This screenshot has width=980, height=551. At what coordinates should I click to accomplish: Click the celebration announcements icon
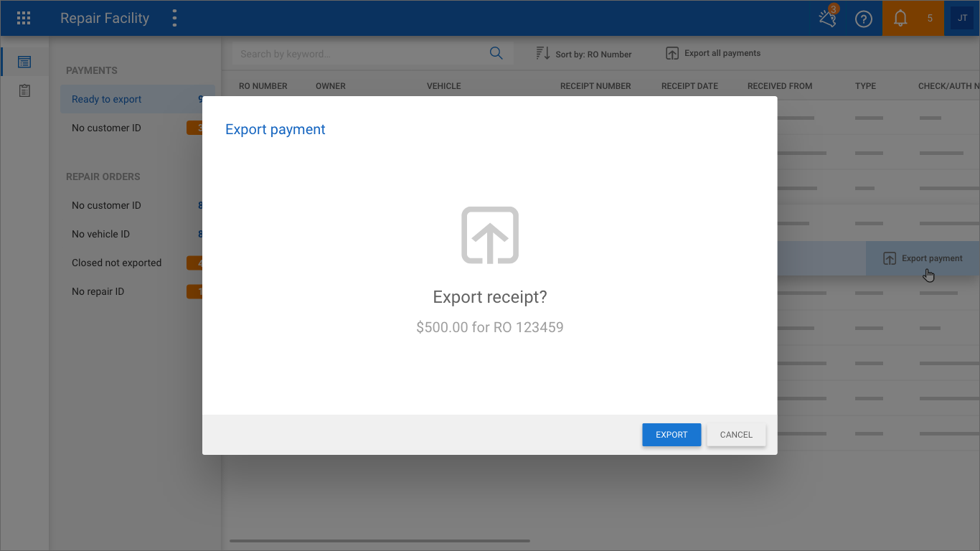pos(828,19)
